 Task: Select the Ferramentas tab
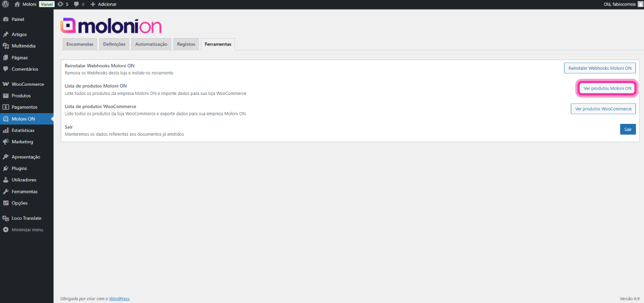click(218, 45)
